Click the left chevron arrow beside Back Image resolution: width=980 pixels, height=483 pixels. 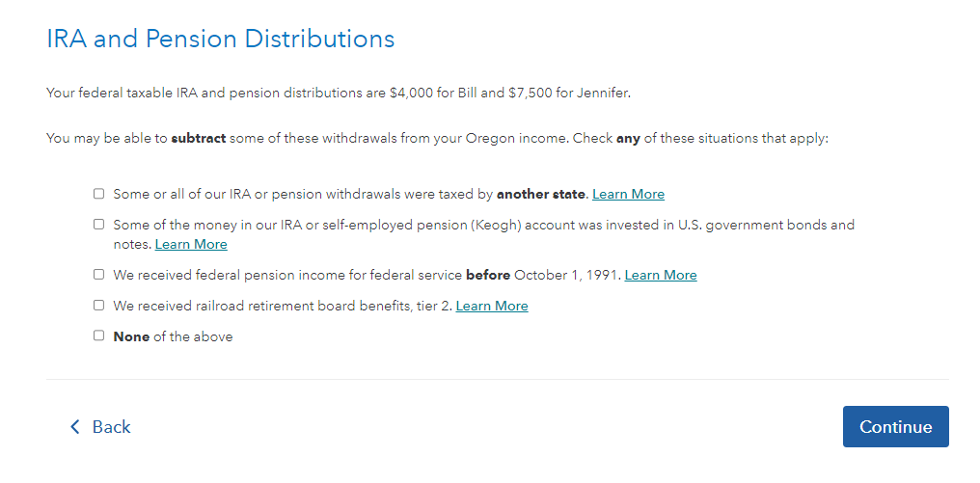point(75,427)
